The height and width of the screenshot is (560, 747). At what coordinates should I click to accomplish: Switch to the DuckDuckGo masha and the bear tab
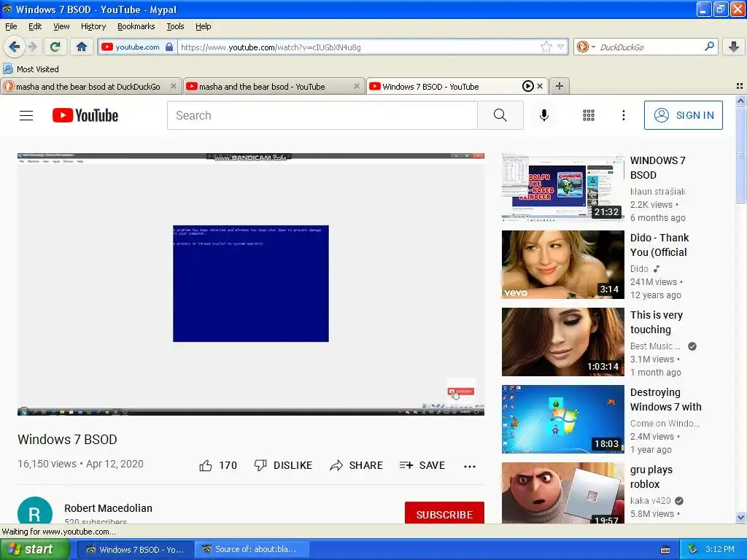88,87
